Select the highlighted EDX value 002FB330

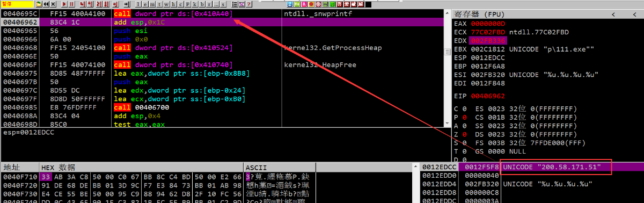[x=487, y=41]
